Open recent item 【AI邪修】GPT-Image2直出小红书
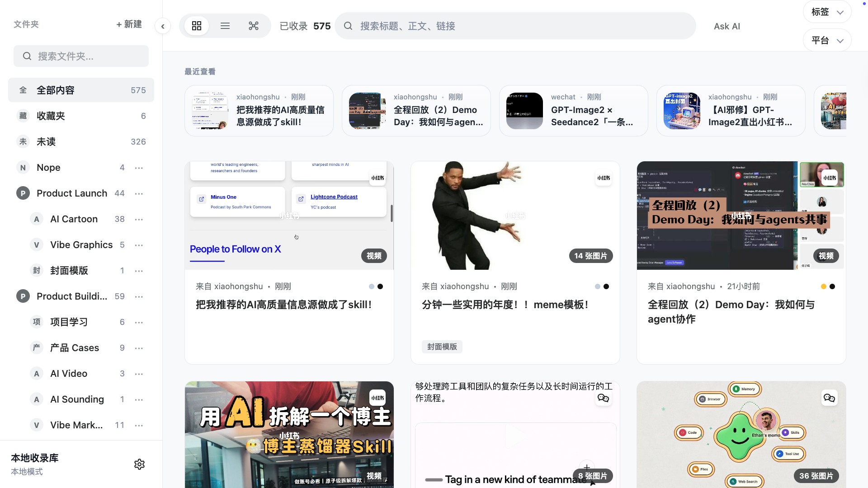Viewport: 868px width, 488px height. (731, 111)
